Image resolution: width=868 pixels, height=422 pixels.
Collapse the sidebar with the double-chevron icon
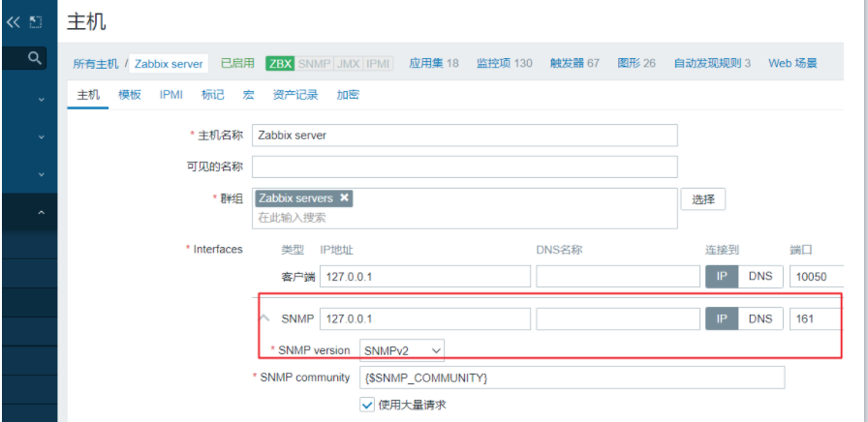(13, 22)
